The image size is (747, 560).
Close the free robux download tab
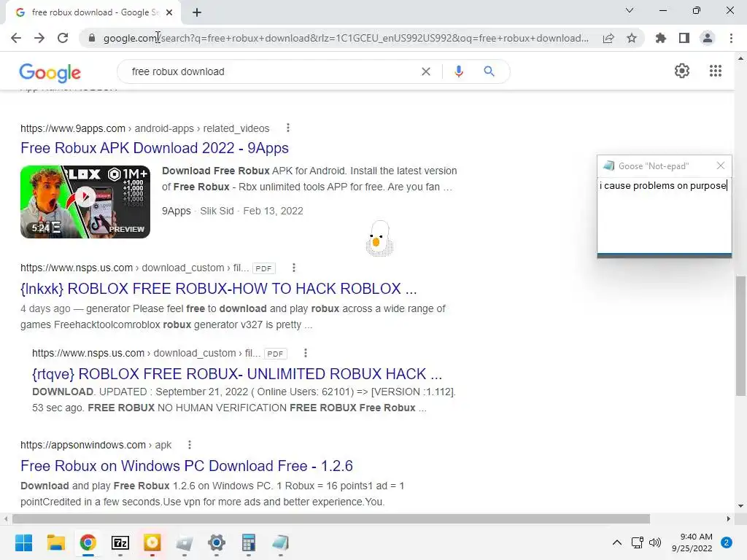click(x=169, y=12)
